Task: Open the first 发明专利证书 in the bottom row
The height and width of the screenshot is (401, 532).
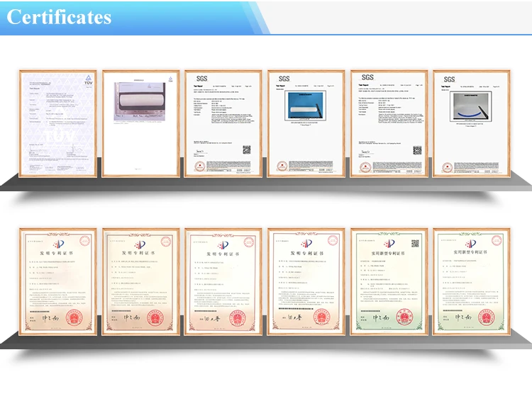Action: tap(58, 282)
